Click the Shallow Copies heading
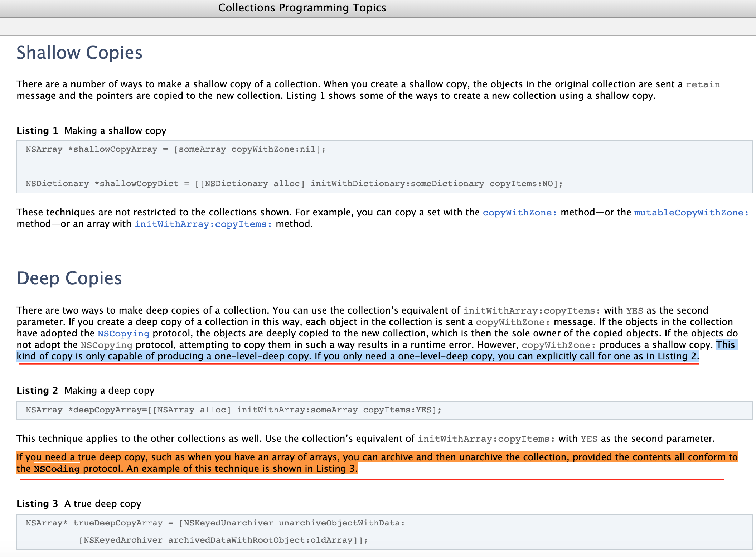The height and width of the screenshot is (557, 756). (x=79, y=53)
